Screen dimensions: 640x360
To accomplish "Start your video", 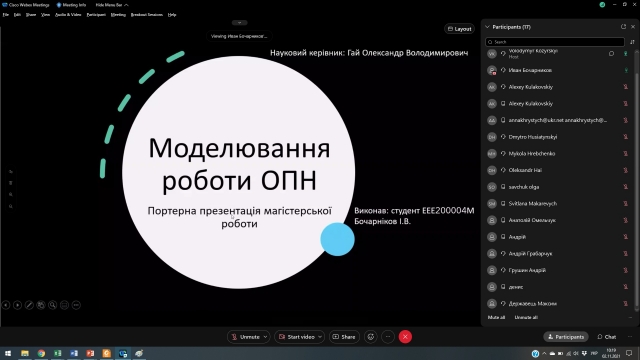I will tap(297, 337).
